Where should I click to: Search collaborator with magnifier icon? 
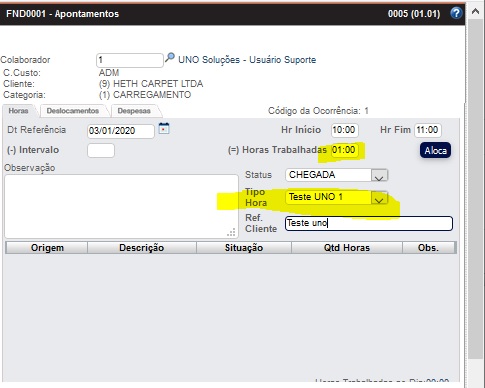(x=170, y=57)
